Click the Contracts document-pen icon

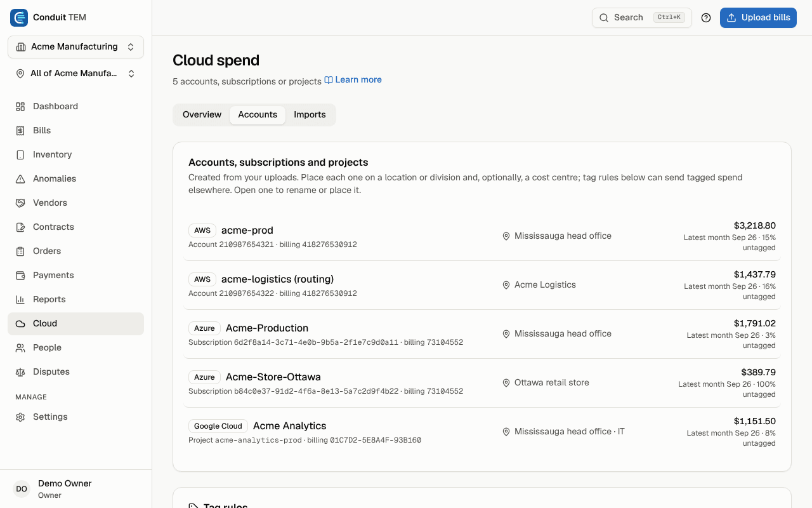tap(20, 227)
